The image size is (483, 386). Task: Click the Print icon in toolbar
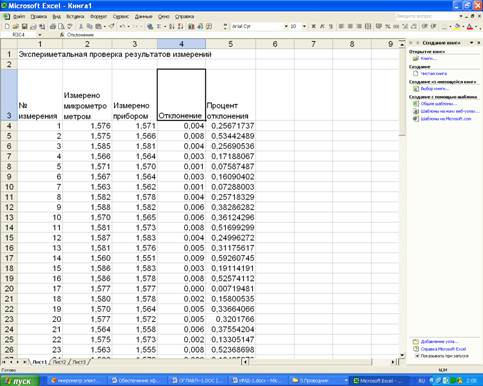pos(53,26)
